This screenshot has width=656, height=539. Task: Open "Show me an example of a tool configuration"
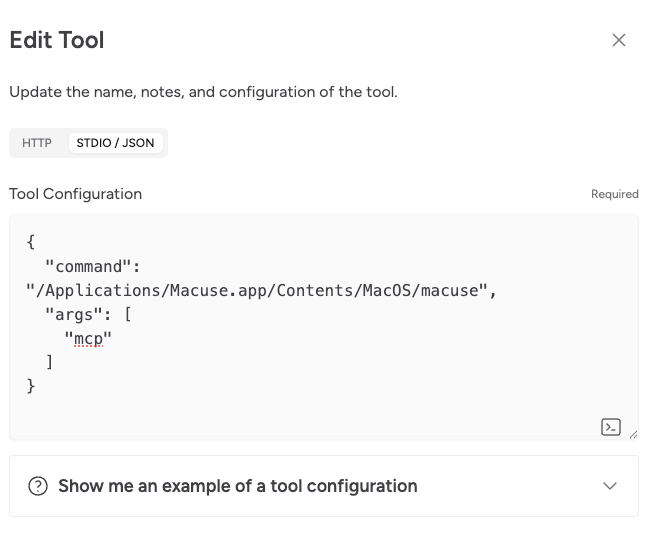tap(237, 487)
